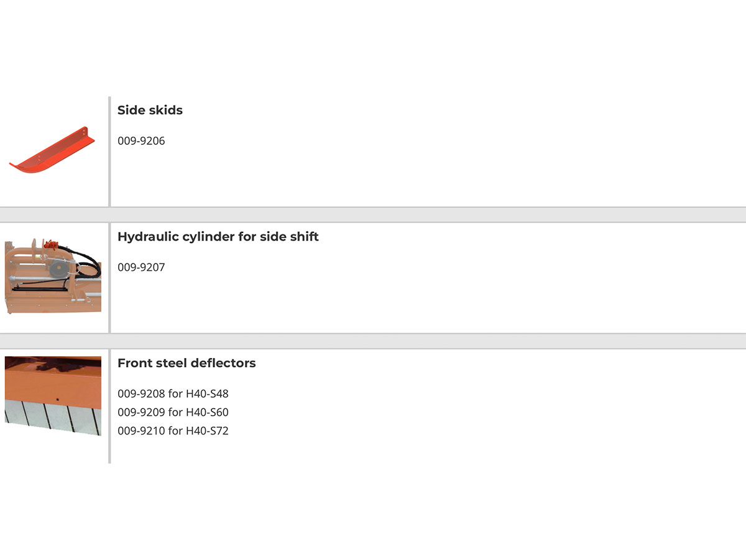
Task: Click part number 009-9206
Action: click(x=141, y=141)
